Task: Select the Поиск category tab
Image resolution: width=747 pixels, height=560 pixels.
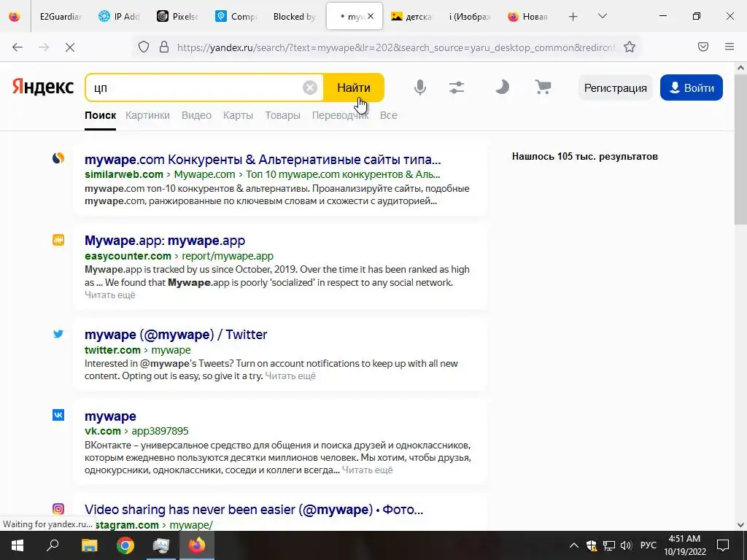Action: point(100,115)
